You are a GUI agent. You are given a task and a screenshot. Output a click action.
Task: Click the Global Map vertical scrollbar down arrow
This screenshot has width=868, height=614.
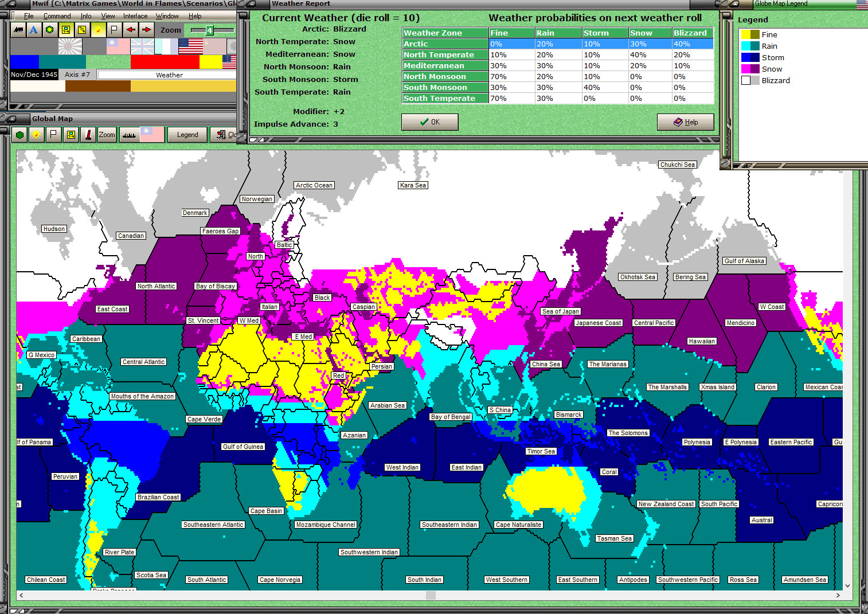[848, 586]
